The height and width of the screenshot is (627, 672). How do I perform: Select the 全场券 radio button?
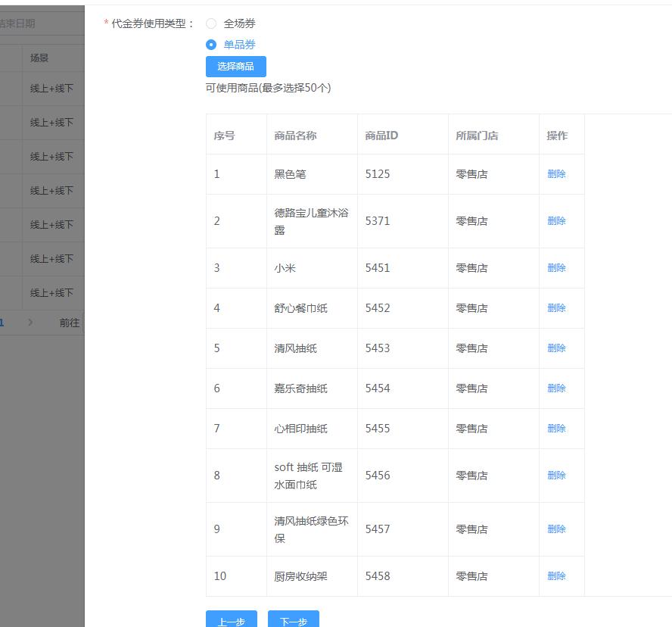(212, 23)
